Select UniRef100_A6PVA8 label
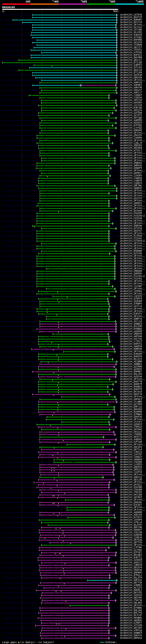Viewport: 146px width, 644px height. [131, 336]
